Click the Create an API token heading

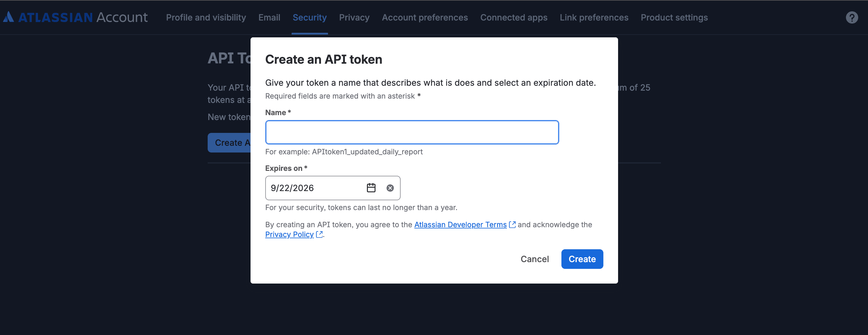323,59
